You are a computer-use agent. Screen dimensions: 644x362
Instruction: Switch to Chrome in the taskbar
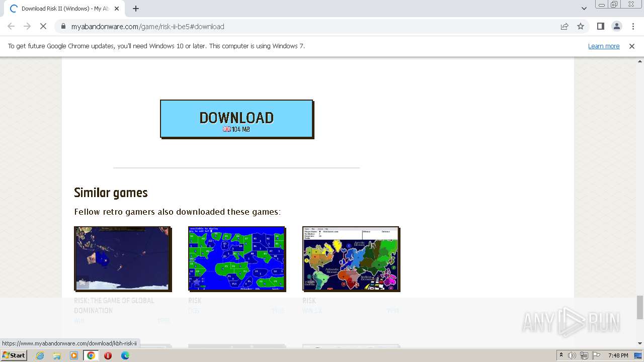(91, 355)
